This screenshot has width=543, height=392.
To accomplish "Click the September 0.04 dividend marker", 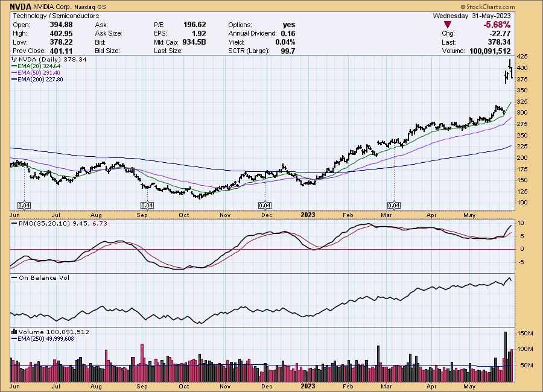I will pos(147,205).
